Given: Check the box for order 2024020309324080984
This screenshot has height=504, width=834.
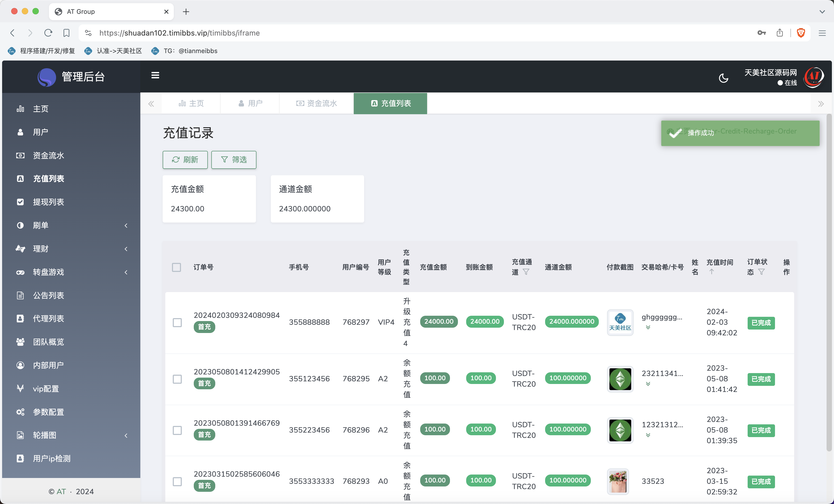Looking at the screenshot, I should tap(177, 322).
